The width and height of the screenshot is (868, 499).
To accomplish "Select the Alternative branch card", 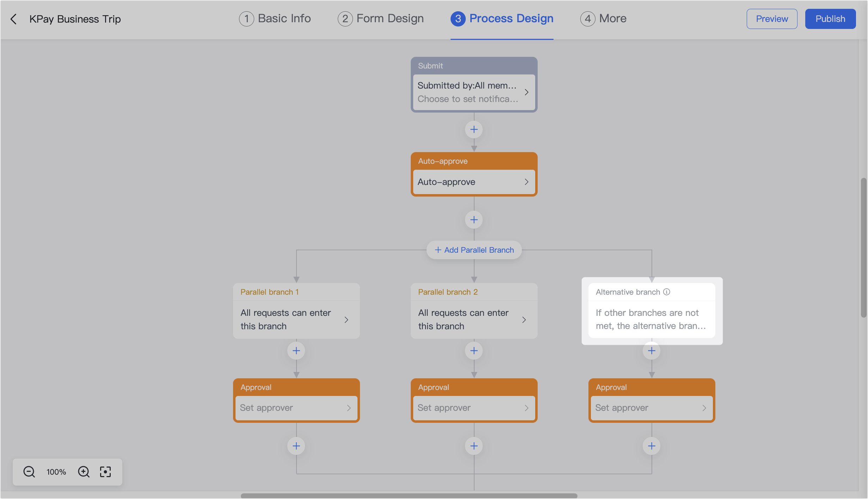I will (x=652, y=311).
